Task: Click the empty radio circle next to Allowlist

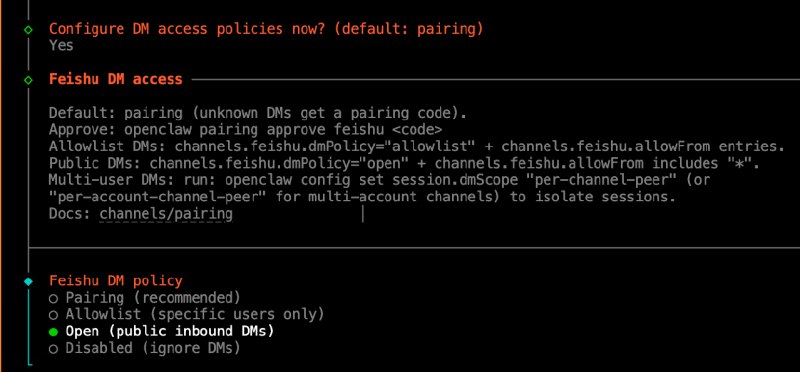Action: (54, 315)
